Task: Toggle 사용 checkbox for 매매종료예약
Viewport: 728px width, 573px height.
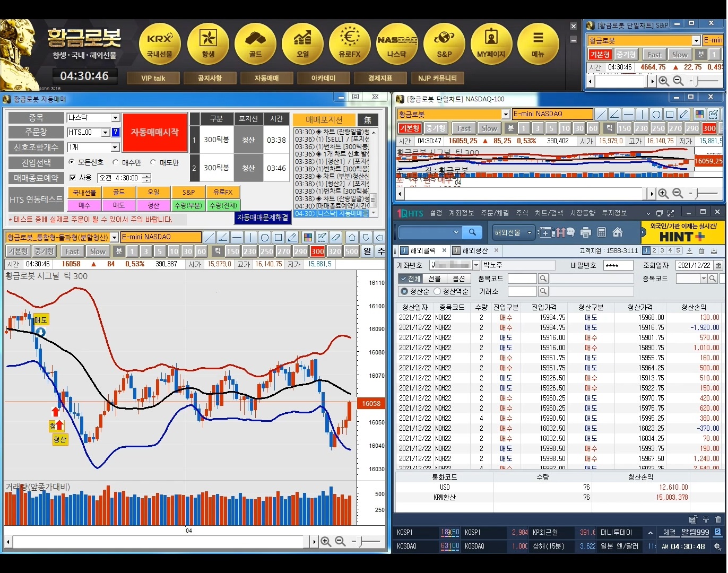Action: 73,178
